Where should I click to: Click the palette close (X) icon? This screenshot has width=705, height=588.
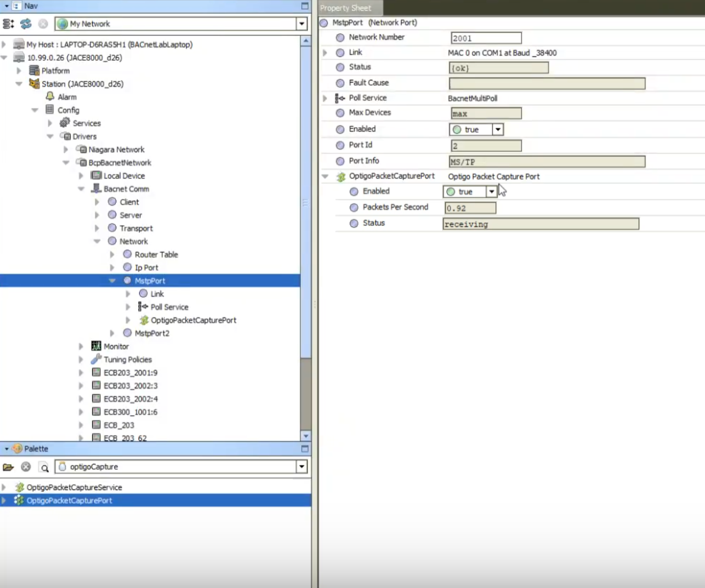coord(26,467)
